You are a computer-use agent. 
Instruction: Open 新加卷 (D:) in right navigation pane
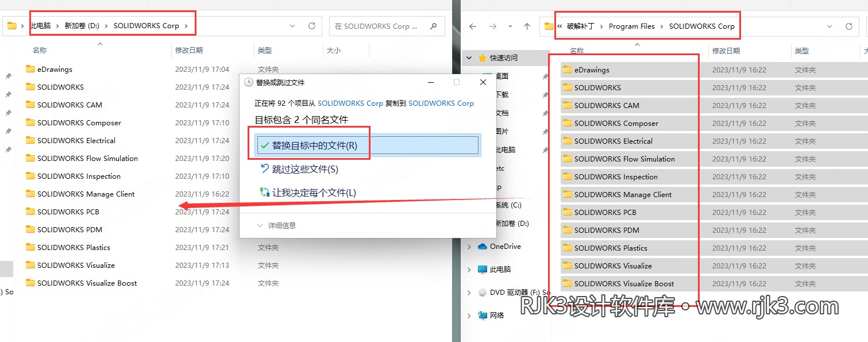512,223
